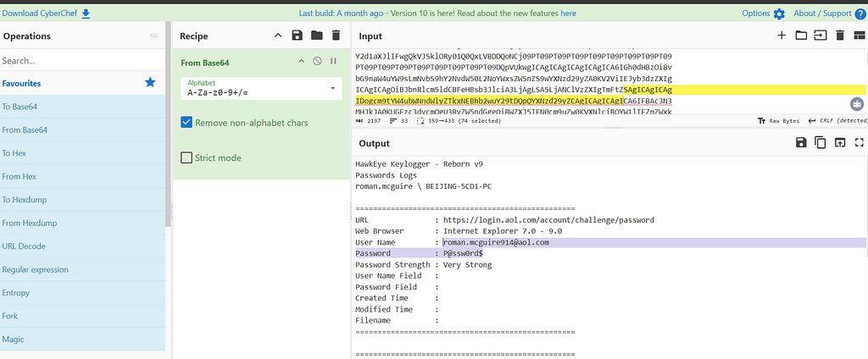The image size is (868, 359).
Task: Click the Password Strength Very Strong line
Action: click(424, 264)
